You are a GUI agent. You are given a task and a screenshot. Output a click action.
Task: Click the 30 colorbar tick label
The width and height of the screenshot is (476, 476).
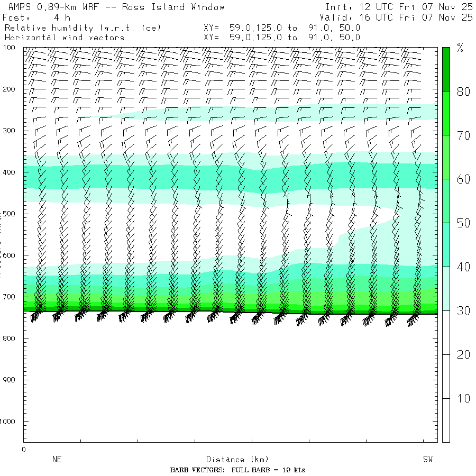point(463,311)
